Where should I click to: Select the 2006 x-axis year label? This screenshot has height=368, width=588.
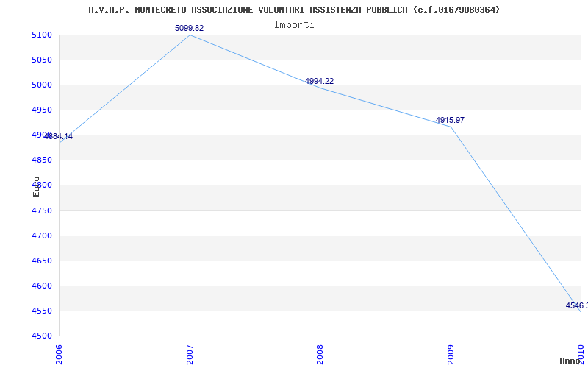(59, 355)
